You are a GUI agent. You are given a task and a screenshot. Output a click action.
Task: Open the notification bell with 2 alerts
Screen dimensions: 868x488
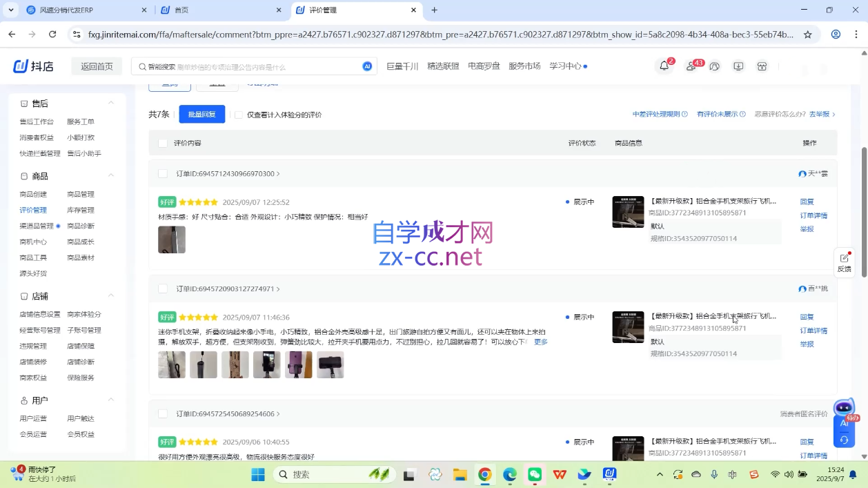(664, 66)
